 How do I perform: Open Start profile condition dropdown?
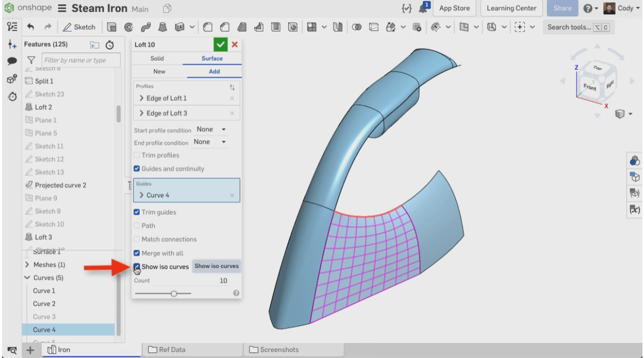pos(212,129)
